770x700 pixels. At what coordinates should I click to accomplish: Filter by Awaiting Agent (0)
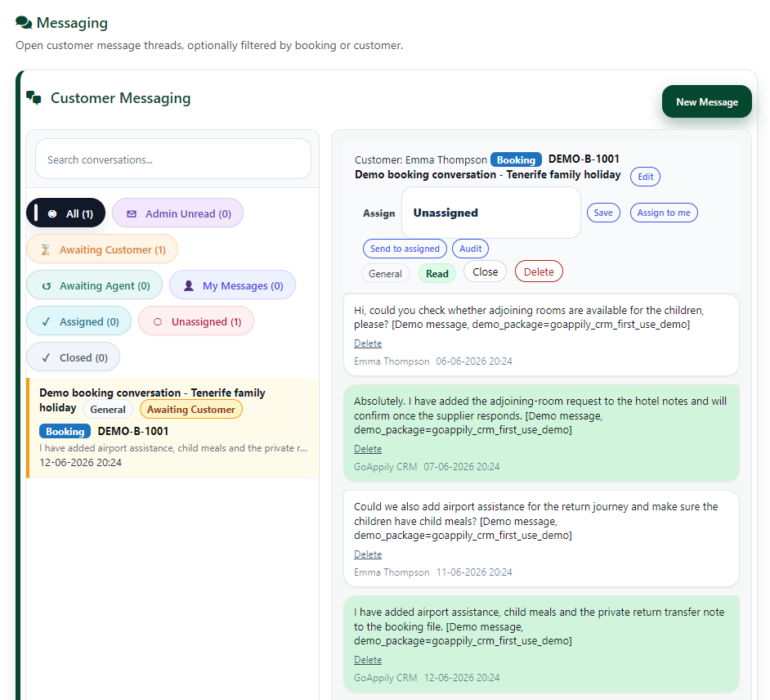pos(94,285)
